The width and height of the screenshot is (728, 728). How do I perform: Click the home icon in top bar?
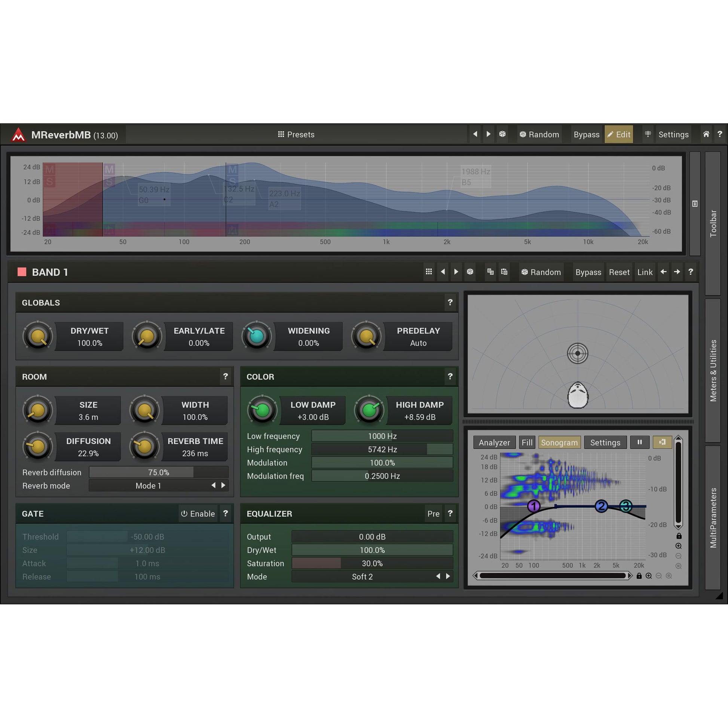706,134
